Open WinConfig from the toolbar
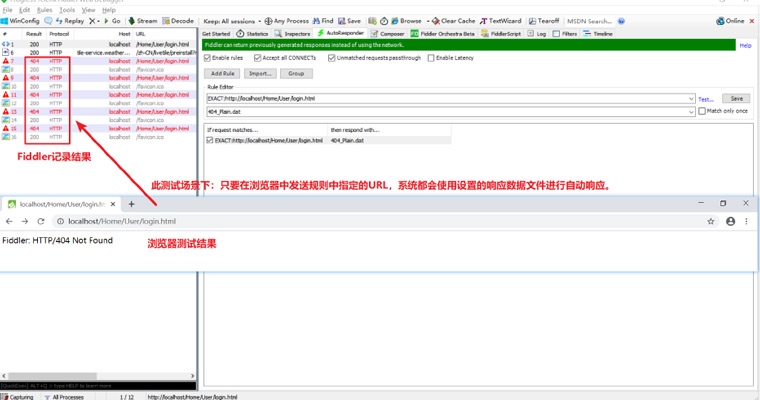The height and width of the screenshot is (400, 760). [20, 21]
